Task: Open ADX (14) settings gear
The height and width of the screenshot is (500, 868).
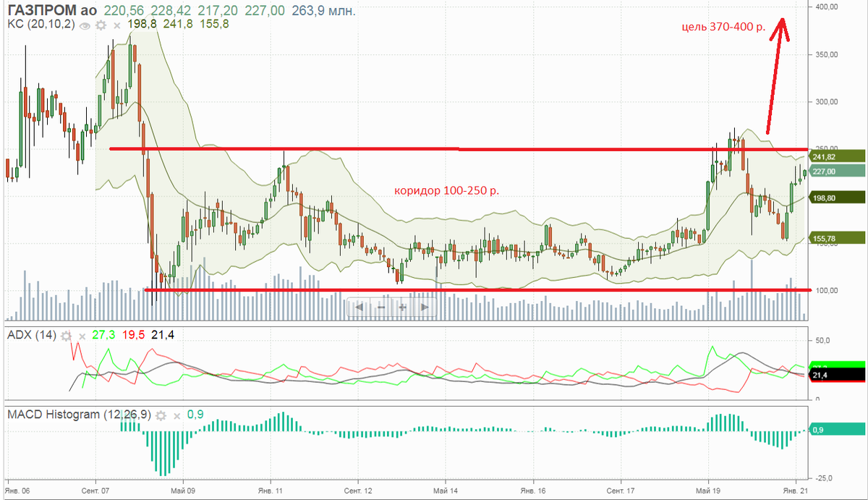Action: click(67, 336)
